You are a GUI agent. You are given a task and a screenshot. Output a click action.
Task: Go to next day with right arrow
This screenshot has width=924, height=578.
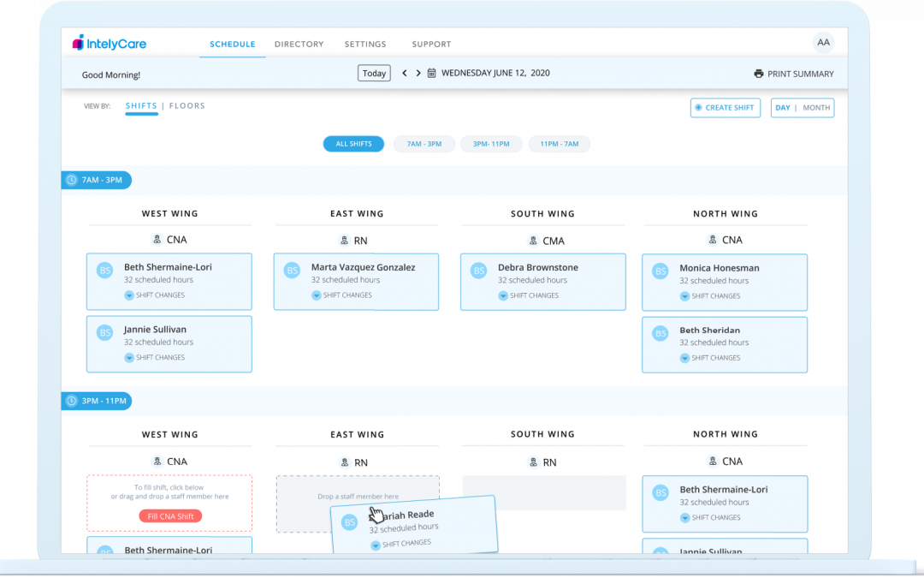click(x=418, y=74)
